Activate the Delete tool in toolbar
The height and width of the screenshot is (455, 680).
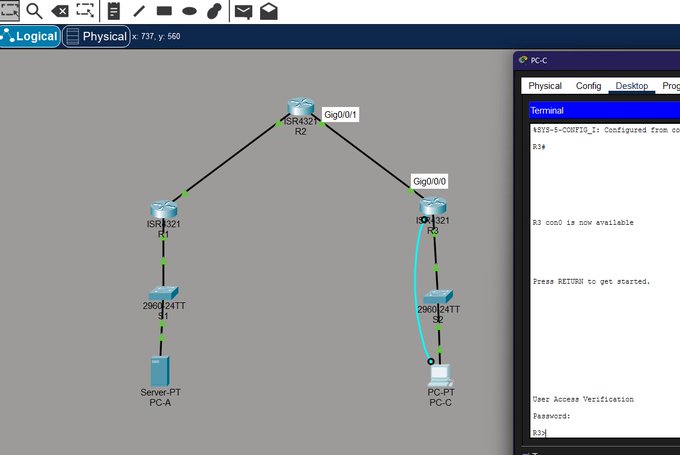click(x=60, y=11)
